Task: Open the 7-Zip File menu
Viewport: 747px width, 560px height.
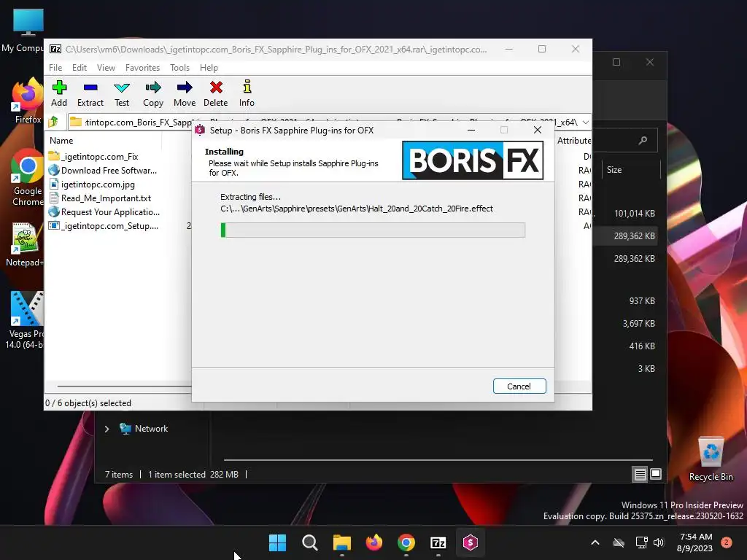Action: tap(55, 68)
